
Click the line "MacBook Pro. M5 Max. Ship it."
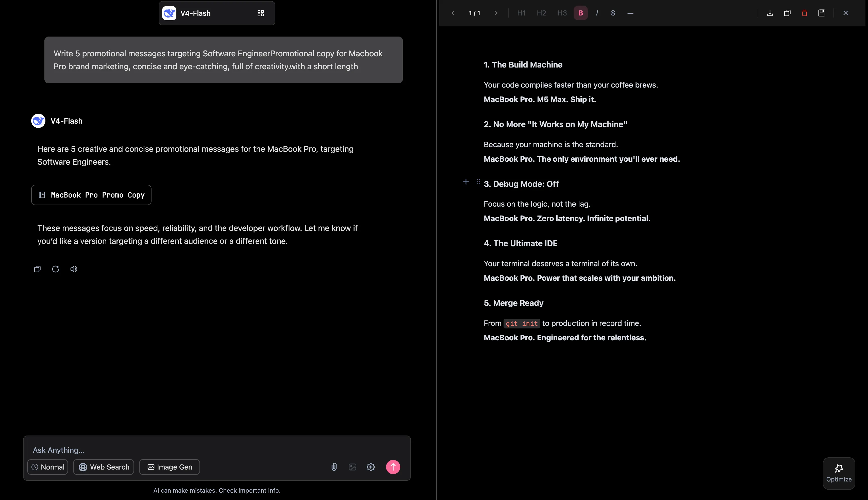coord(540,99)
